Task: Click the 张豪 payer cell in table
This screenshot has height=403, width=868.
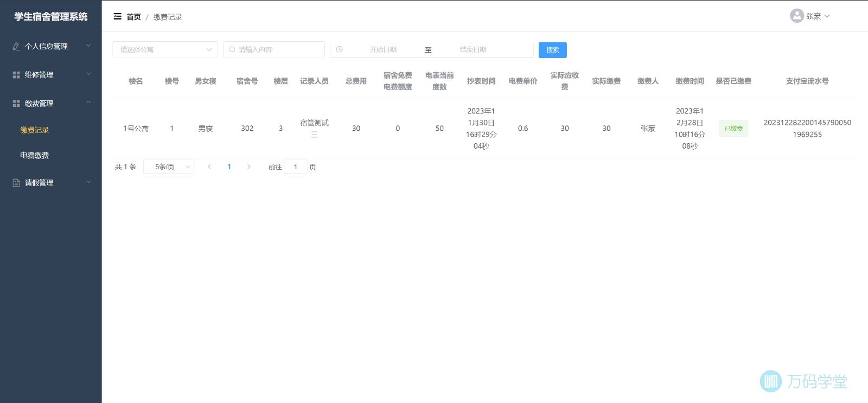Action: (x=648, y=129)
